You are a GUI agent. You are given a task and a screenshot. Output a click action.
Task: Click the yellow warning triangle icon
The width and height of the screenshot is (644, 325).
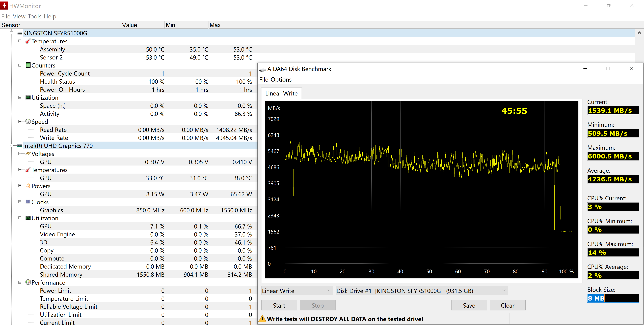pos(262,319)
